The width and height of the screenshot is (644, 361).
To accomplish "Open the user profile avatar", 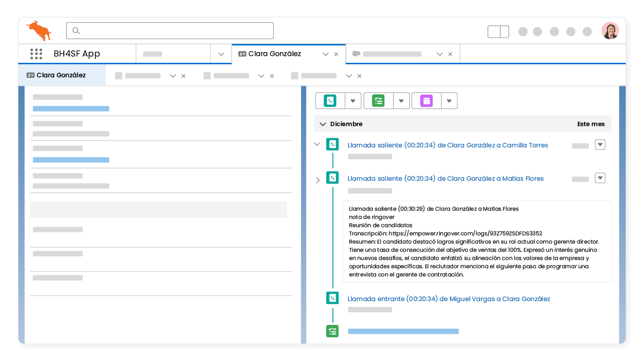I will (x=610, y=29).
